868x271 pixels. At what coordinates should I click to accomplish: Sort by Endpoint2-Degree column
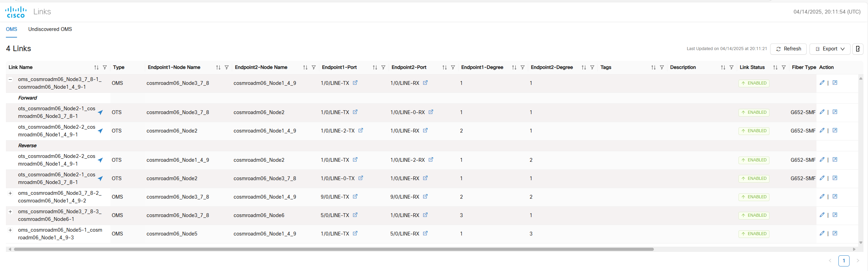point(584,67)
